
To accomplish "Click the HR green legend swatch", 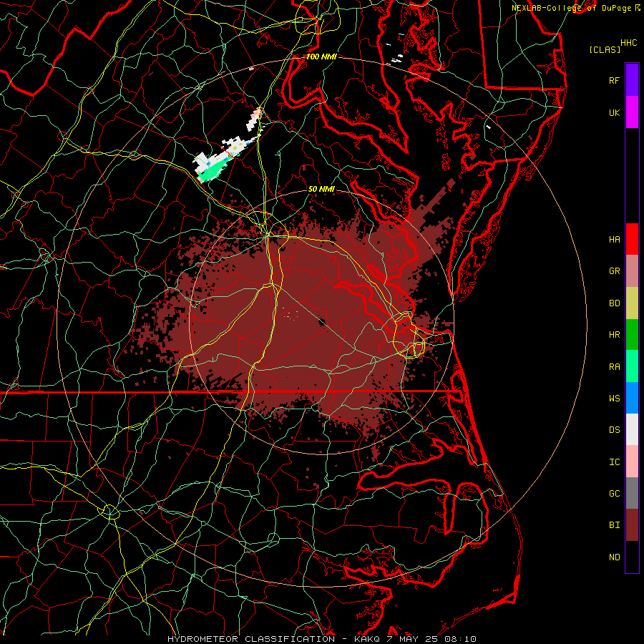I will point(632,335).
